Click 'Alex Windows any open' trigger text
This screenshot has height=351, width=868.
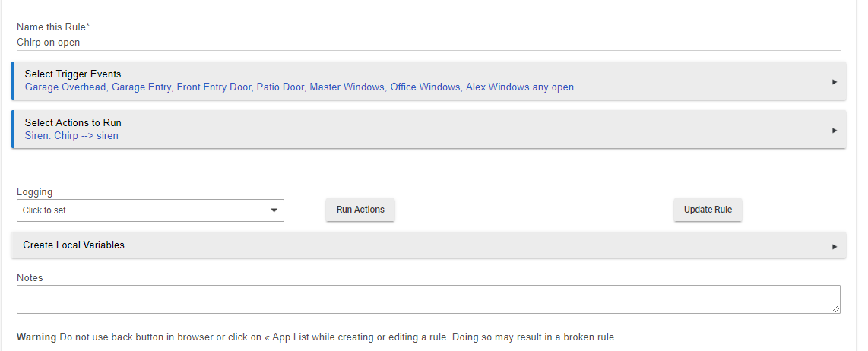tap(520, 87)
